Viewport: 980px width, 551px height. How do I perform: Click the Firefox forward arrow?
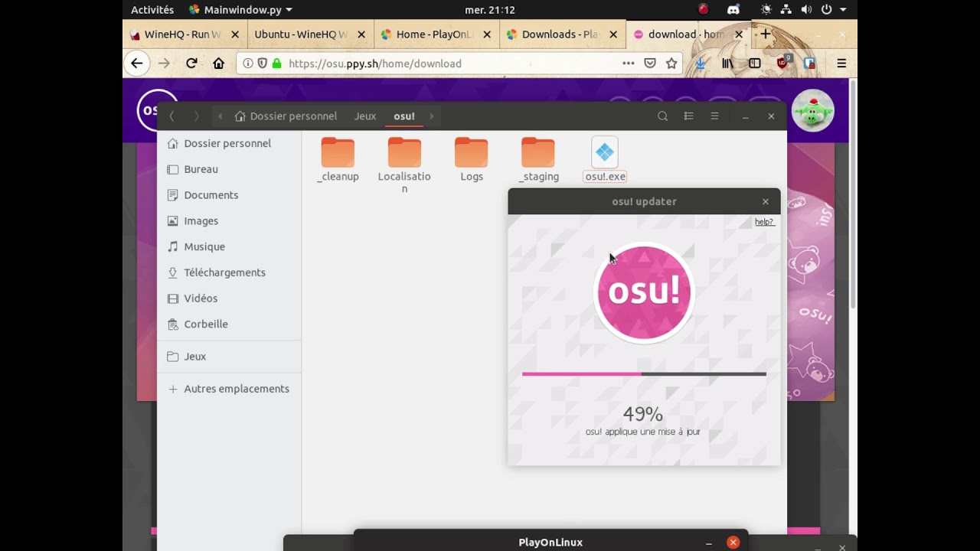(164, 64)
